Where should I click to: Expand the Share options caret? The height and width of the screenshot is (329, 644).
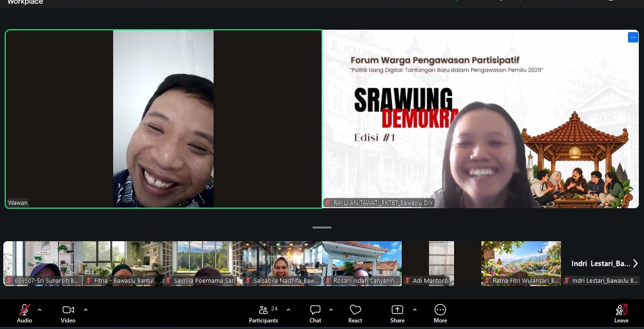(415, 310)
